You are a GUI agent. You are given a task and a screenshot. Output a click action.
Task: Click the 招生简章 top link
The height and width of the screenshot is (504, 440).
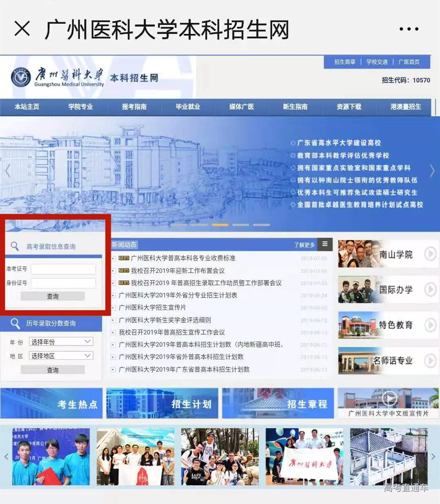pyautogui.click(x=345, y=62)
